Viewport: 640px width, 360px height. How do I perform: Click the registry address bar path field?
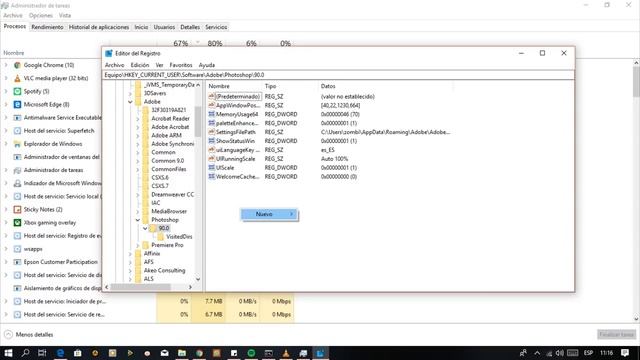click(338, 75)
